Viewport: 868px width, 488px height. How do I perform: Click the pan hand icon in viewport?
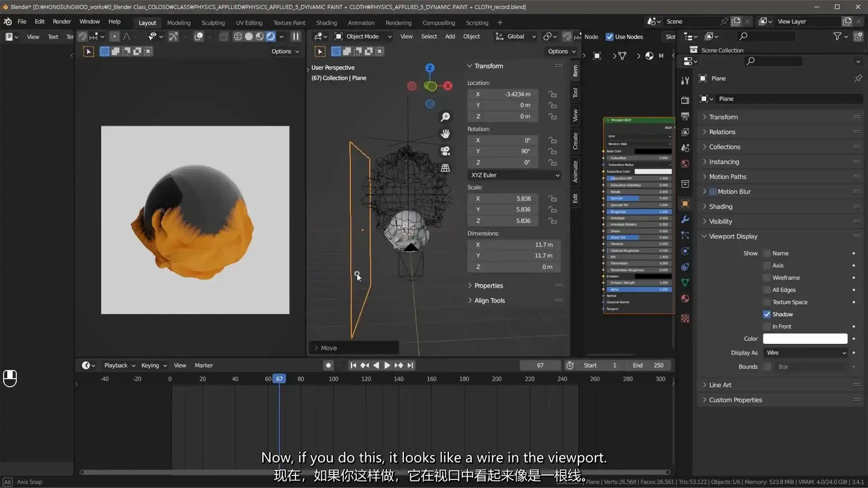click(x=445, y=134)
